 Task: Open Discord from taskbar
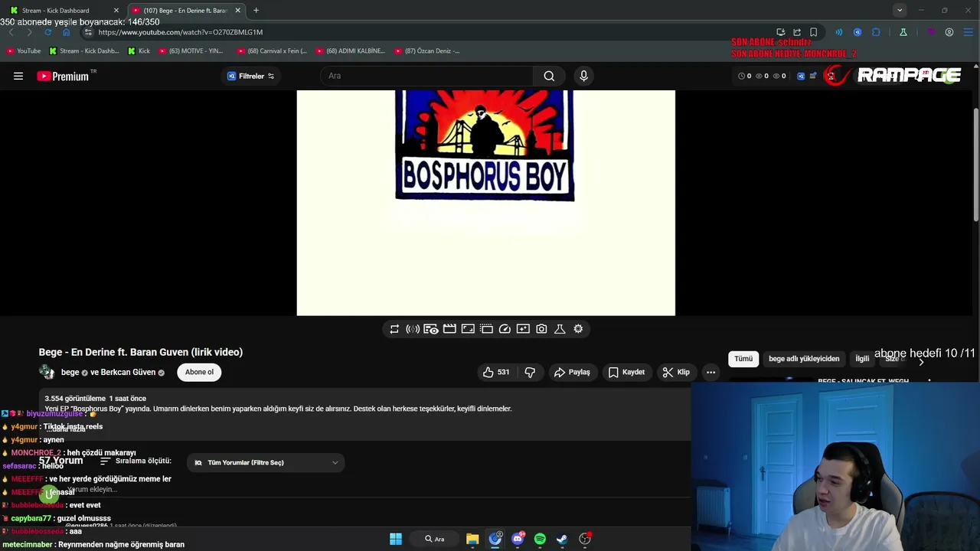point(518,539)
